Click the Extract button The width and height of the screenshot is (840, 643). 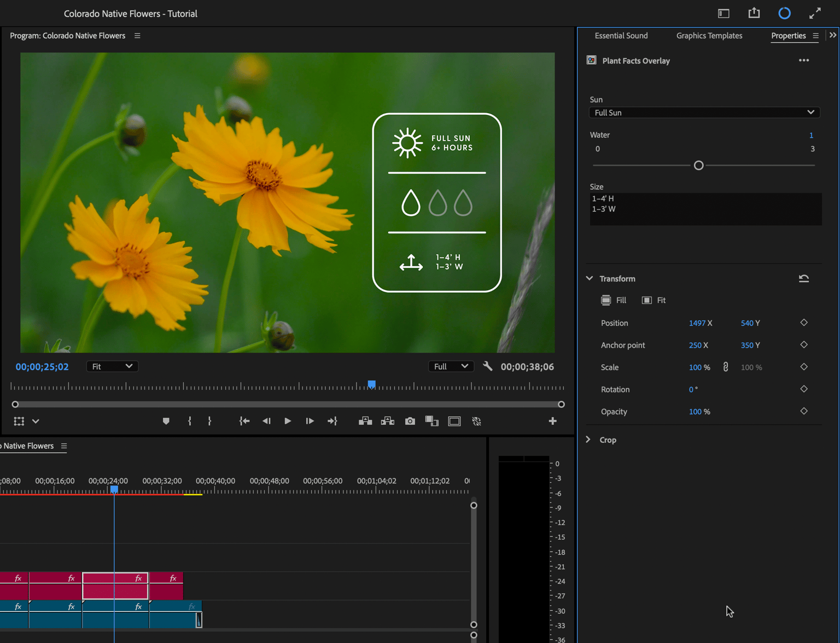[x=388, y=422]
